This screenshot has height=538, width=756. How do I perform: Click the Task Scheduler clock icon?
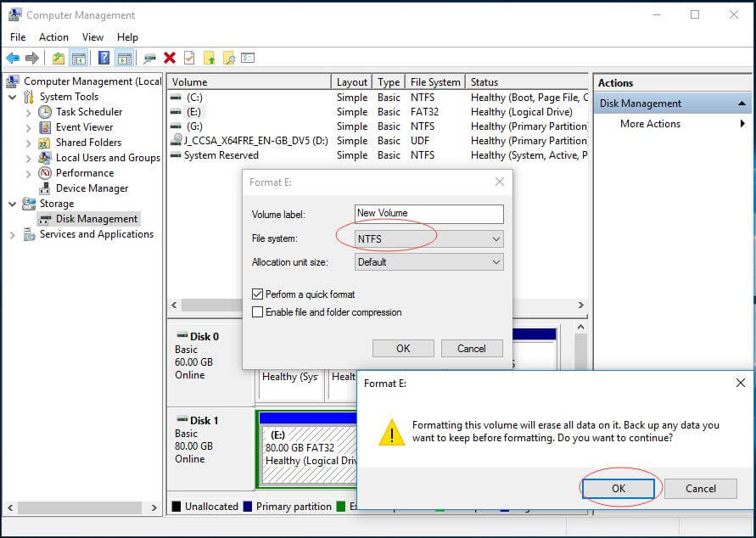click(x=45, y=112)
